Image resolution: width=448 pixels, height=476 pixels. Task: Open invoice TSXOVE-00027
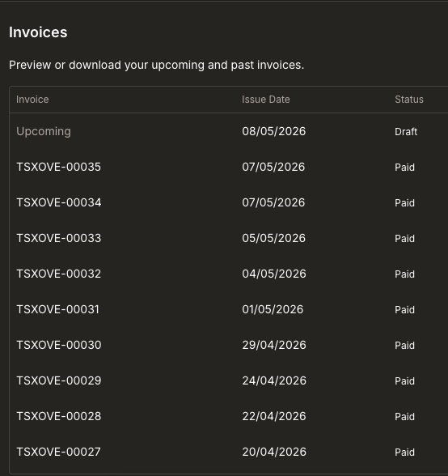[x=58, y=452]
